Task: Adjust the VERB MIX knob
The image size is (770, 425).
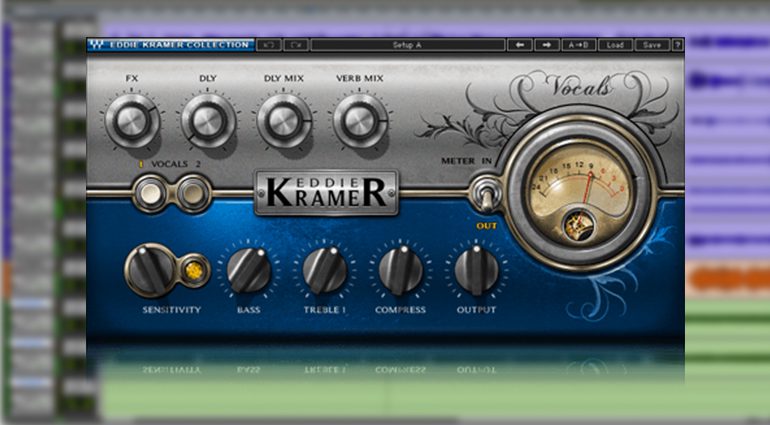Action: click(360, 120)
